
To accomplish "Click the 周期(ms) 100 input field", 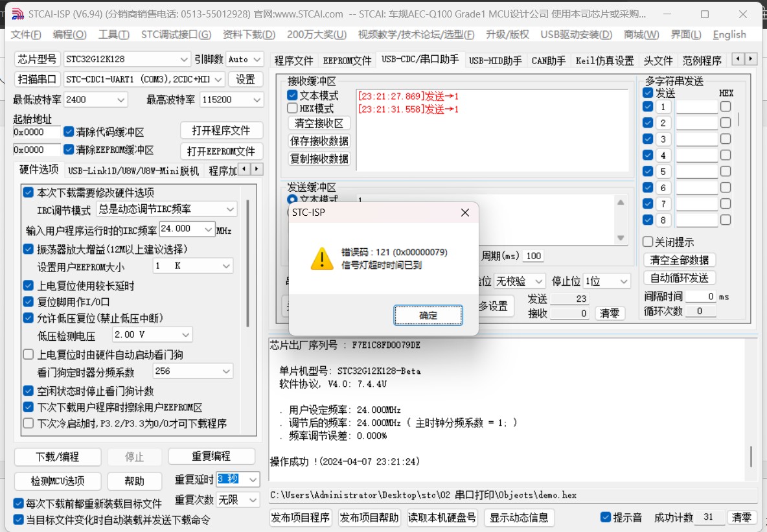I will [534, 256].
